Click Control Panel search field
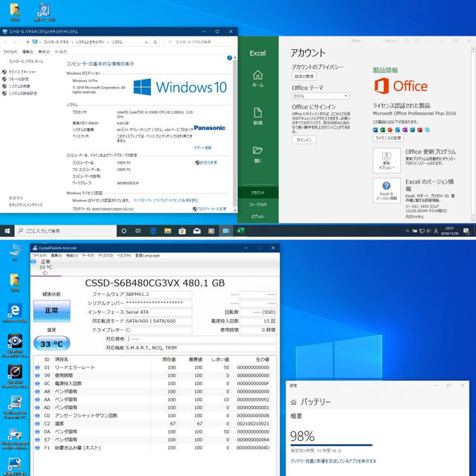This screenshot has height=476, width=476. pos(199,42)
